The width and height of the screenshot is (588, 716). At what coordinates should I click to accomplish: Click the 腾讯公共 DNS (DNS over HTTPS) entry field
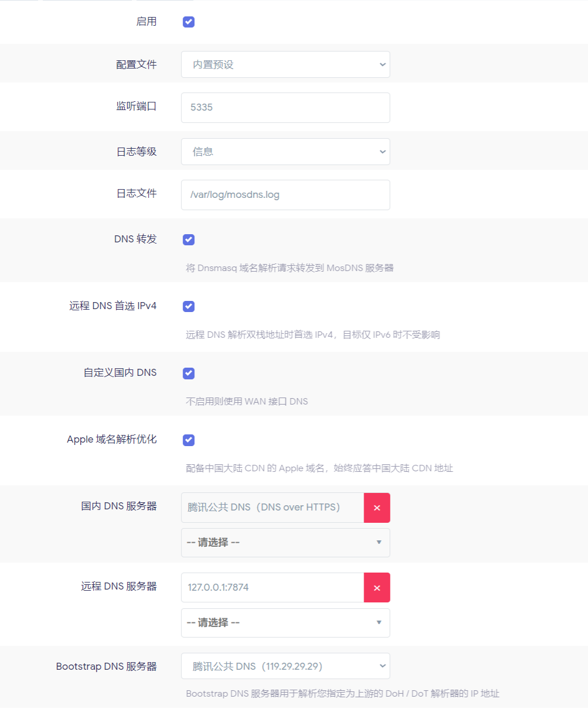272,508
